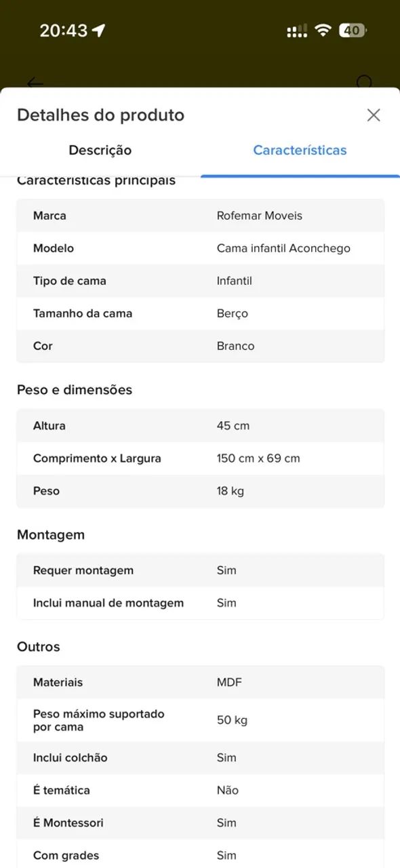Tap the Cor row showing Branco
Screen dimensions: 400x868
(201, 346)
